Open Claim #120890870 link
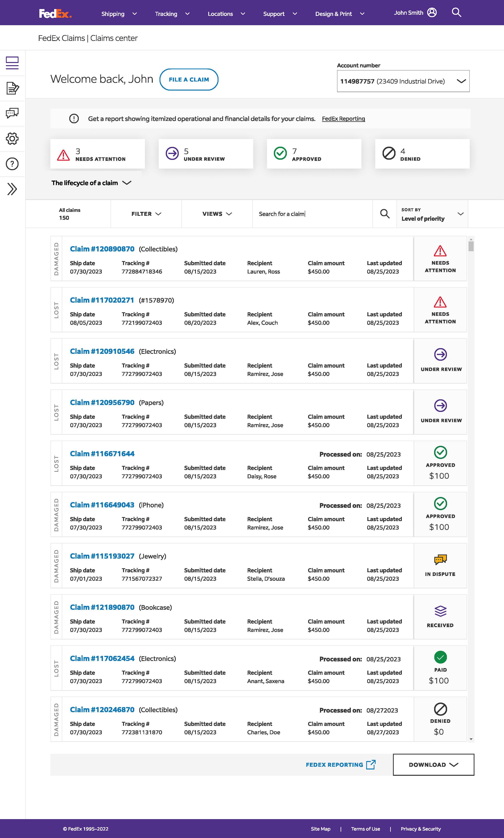Screen dimensions: 504x838 [102, 249]
